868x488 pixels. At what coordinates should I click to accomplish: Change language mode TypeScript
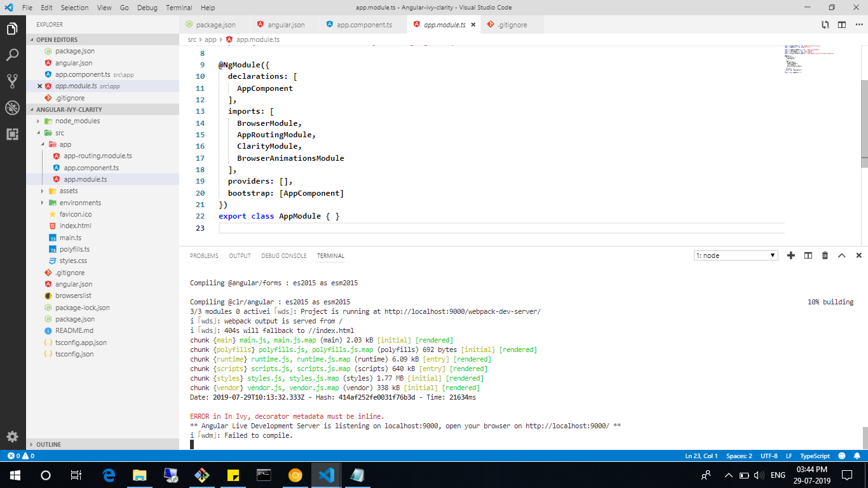(815, 456)
